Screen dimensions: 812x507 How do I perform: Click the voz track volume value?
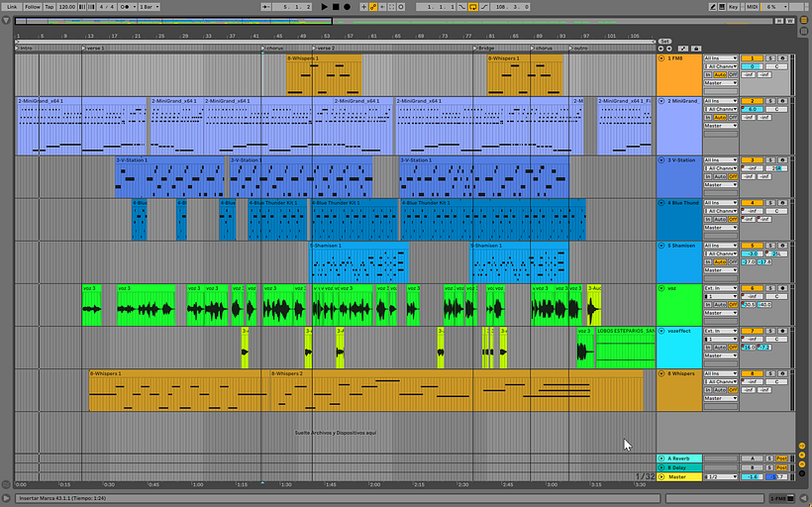click(752, 297)
